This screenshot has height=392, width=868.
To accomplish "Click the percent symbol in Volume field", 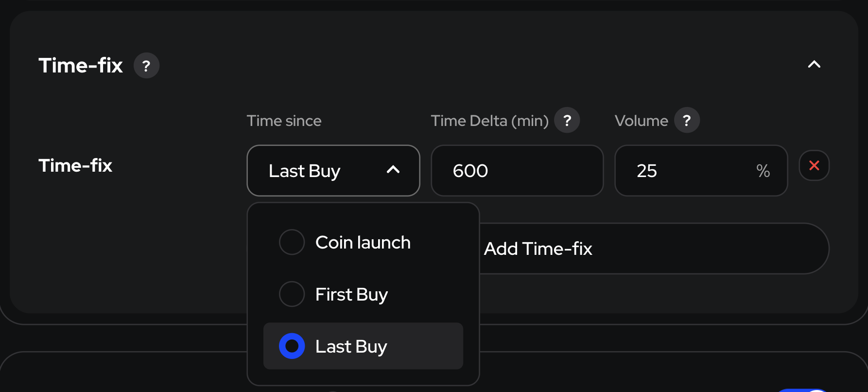I will point(763,171).
